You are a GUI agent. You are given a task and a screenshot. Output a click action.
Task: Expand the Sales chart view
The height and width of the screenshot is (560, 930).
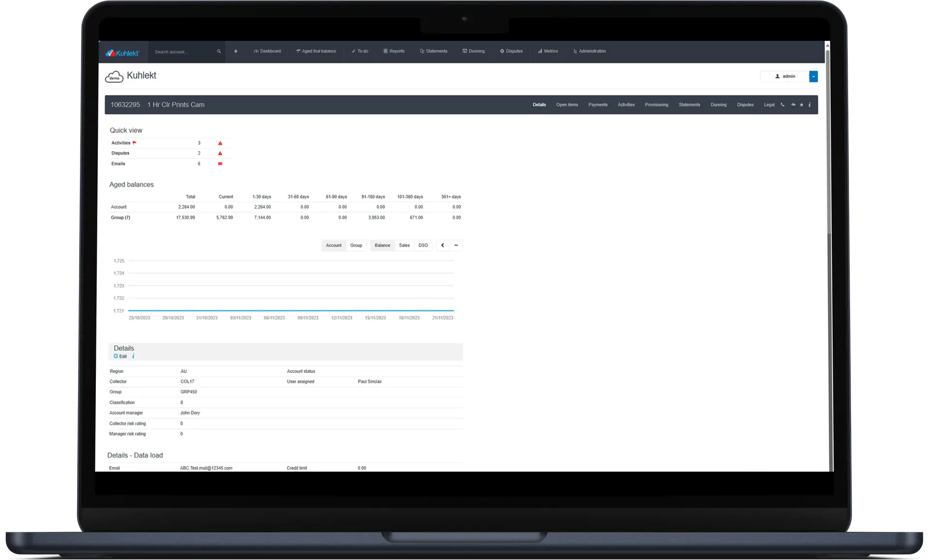[404, 245]
